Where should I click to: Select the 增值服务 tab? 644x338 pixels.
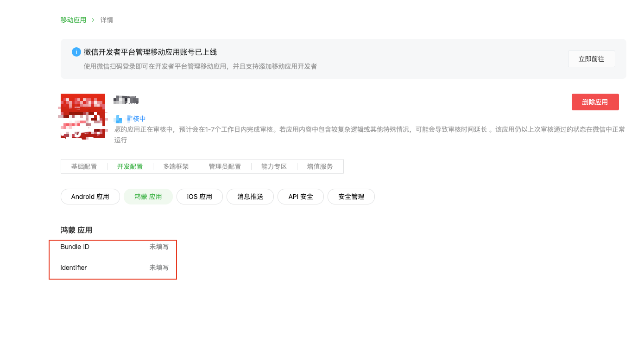click(x=320, y=166)
